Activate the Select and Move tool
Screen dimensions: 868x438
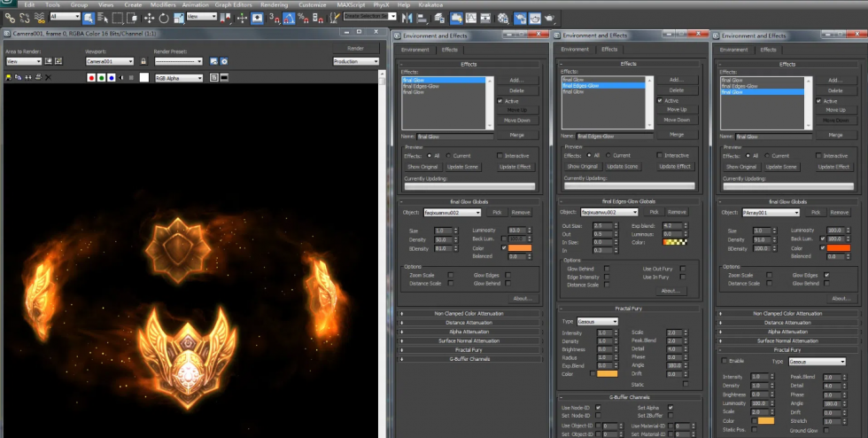pos(149,18)
